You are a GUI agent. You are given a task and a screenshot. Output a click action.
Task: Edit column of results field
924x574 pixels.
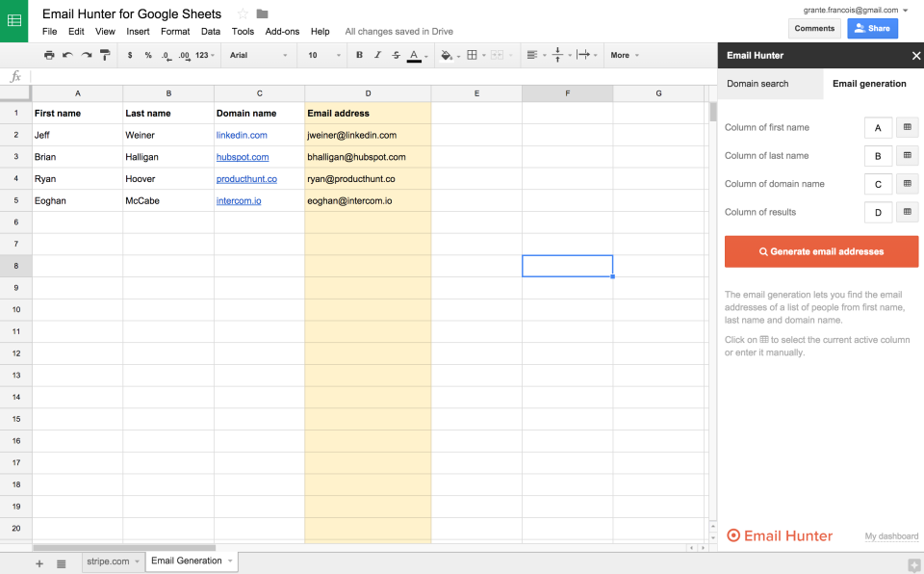878,212
